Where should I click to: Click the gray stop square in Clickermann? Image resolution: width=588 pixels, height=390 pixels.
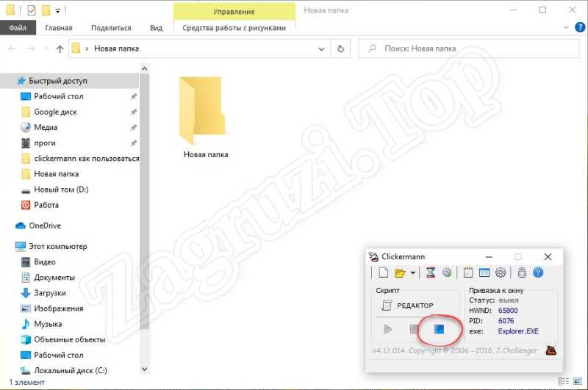coord(414,329)
